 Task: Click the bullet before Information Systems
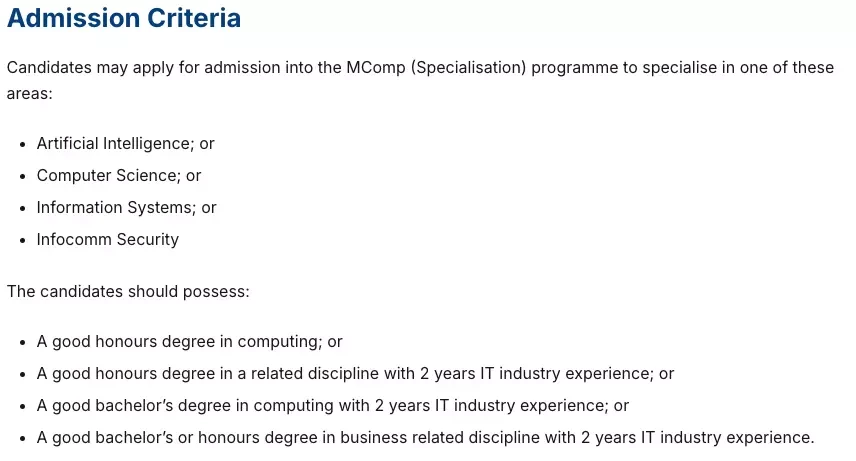point(22,209)
